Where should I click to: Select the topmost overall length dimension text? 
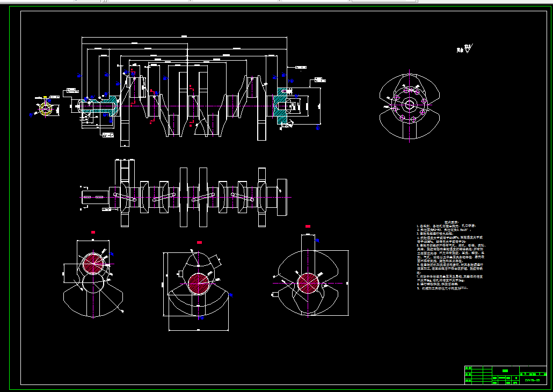tap(184, 37)
